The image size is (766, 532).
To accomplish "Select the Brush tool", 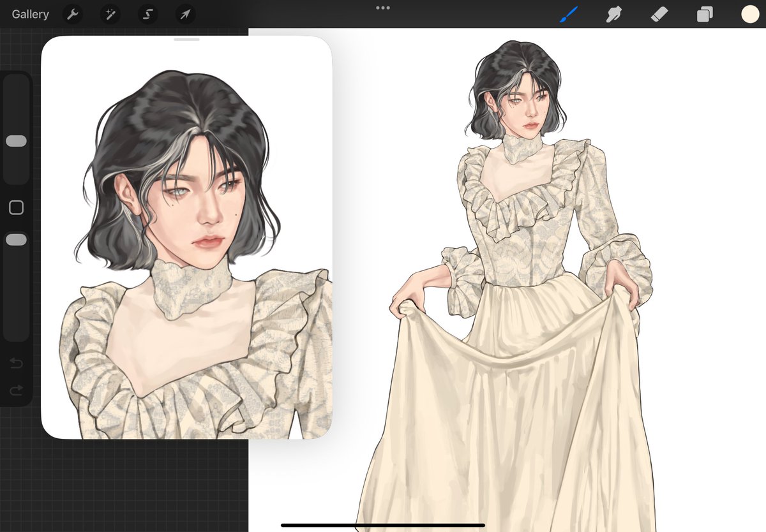I will click(568, 14).
